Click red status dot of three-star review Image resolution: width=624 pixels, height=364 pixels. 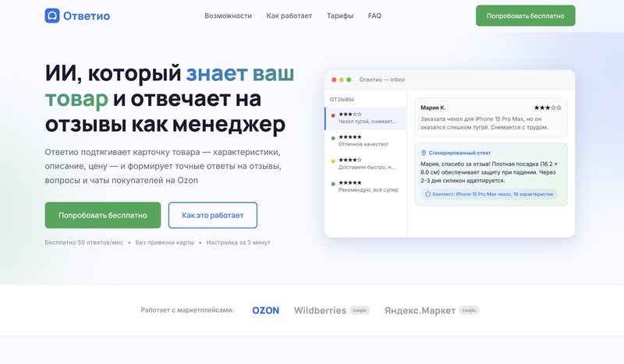(x=333, y=116)
